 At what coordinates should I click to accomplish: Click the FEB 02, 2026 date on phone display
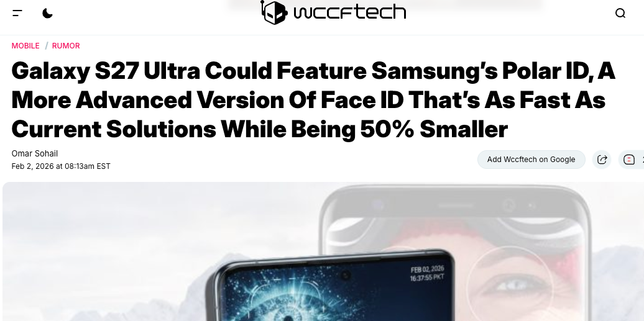(x=427, y=269)
